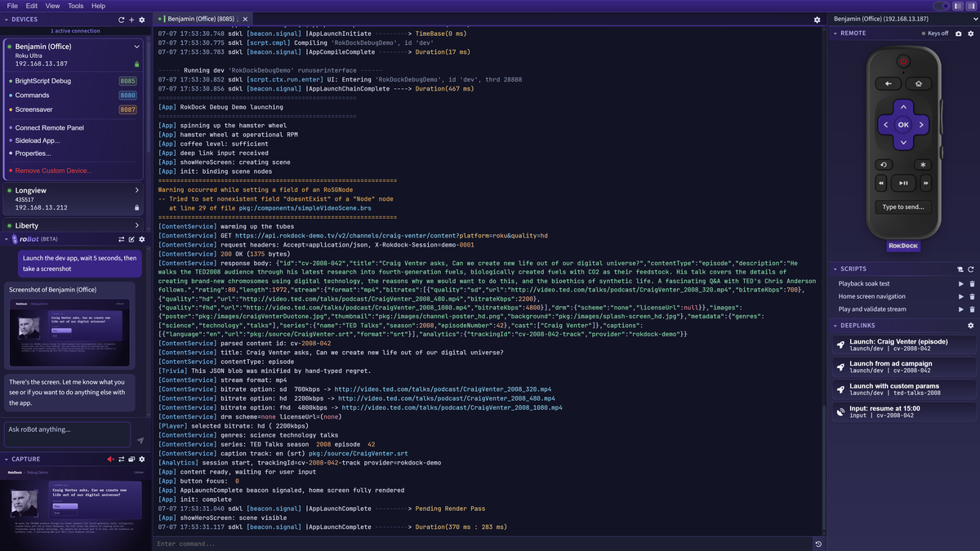
Task: Open the Benjamin (Office) device selector dropdown
Action: coord(902,18)
